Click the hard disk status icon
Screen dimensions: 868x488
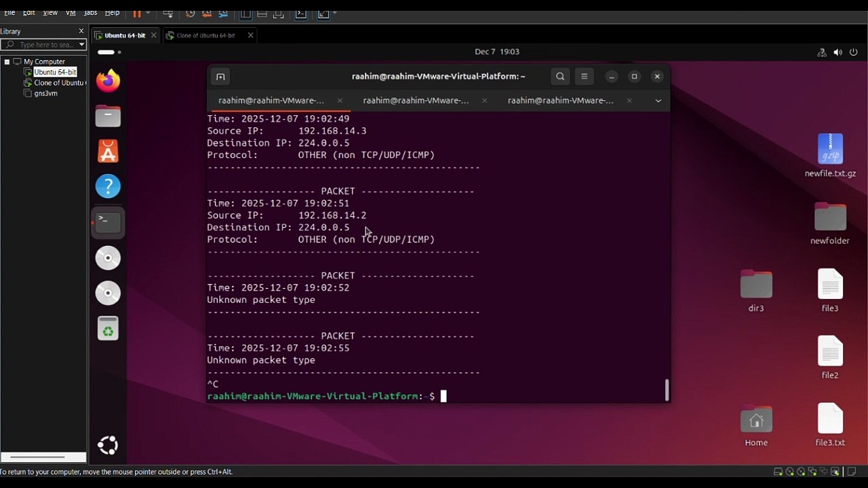[778, 472]
